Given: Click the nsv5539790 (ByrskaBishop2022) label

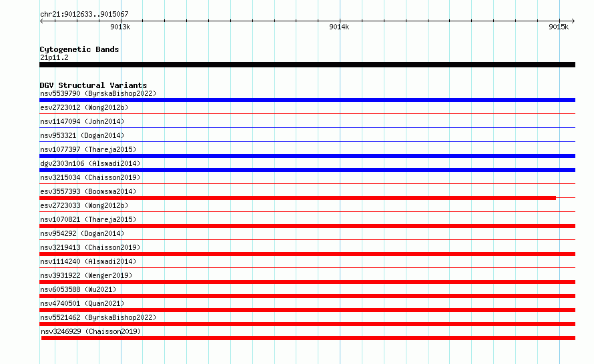Looking at the screenshot, I should (x=98, y=93).
